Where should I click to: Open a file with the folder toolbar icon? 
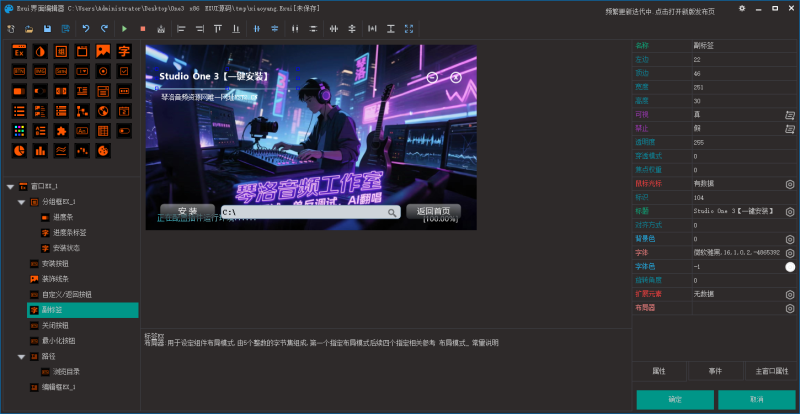[x=29, y=29]
